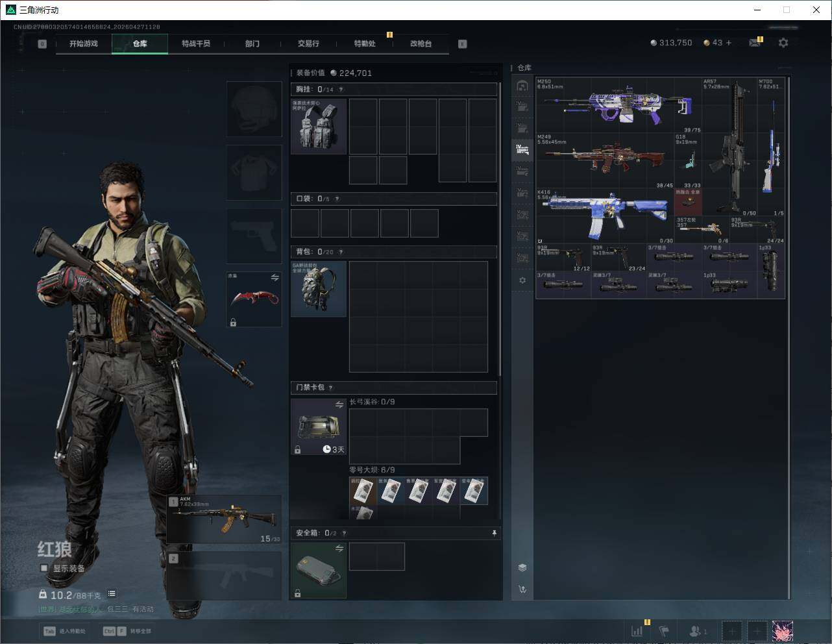Click the Tab 进入特勤处 shortcut button
The image size is (832, 644).
tap(64, 630)
